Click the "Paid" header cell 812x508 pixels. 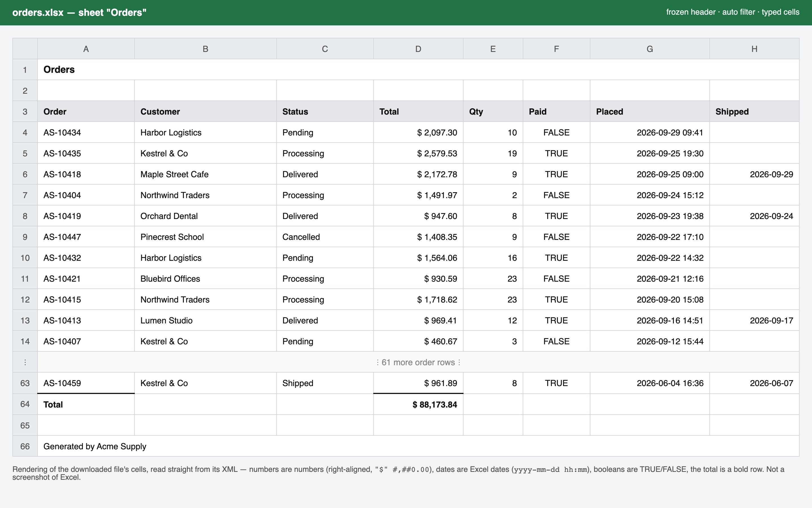coord(556,111)
